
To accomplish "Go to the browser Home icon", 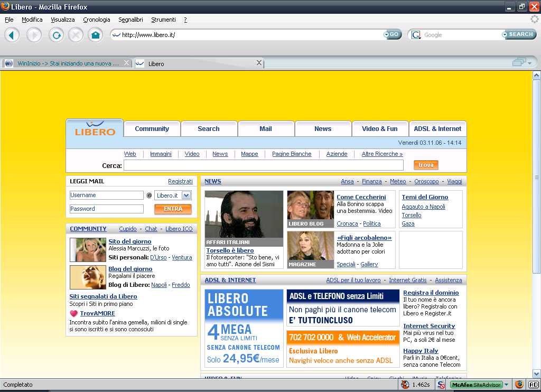I will (96, 35).
